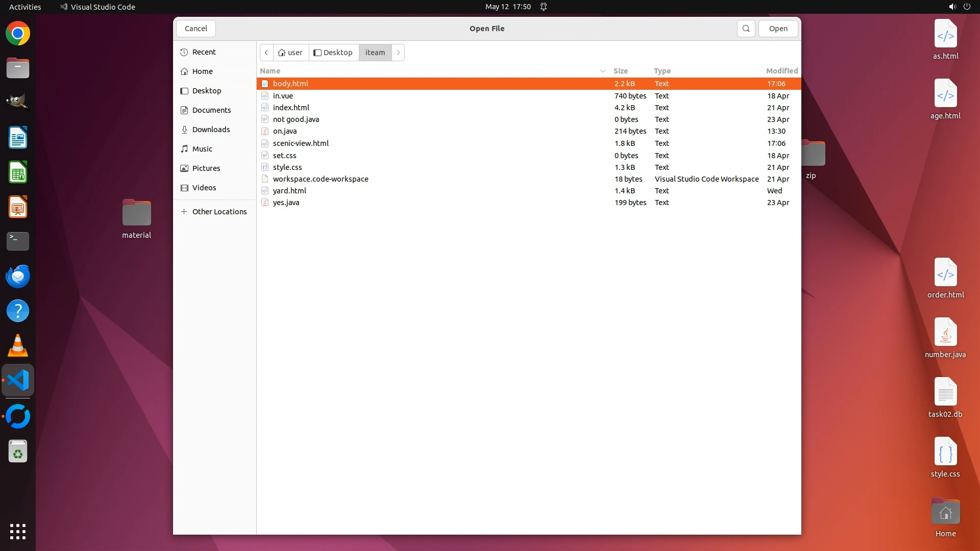The image size is (980, 551).
Task: Navigate to user home breadcrumb
Action: click(x=290, y=53)
